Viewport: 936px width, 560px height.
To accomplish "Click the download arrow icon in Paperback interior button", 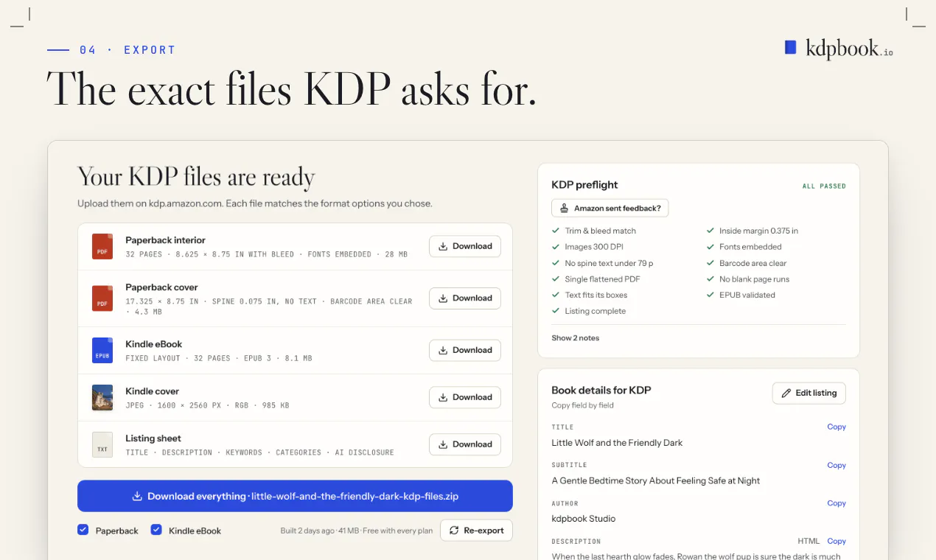I will (x=443, y=246).
